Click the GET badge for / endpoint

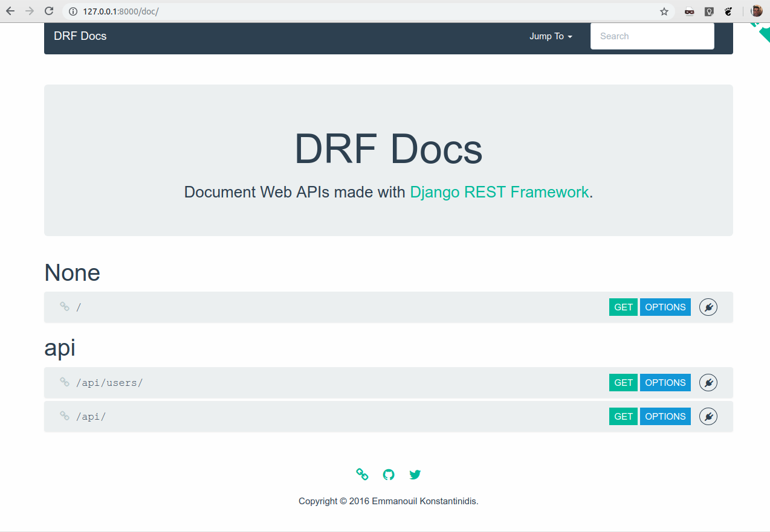623,307
